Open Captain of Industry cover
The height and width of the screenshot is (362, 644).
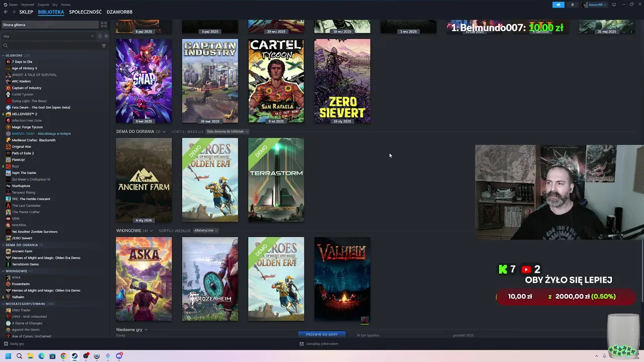coord(210,81)
